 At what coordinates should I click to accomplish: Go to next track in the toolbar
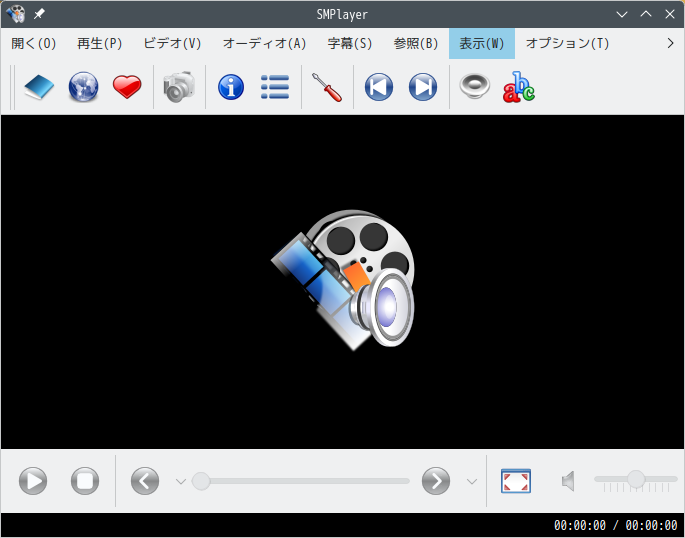[x=422, y=87]
